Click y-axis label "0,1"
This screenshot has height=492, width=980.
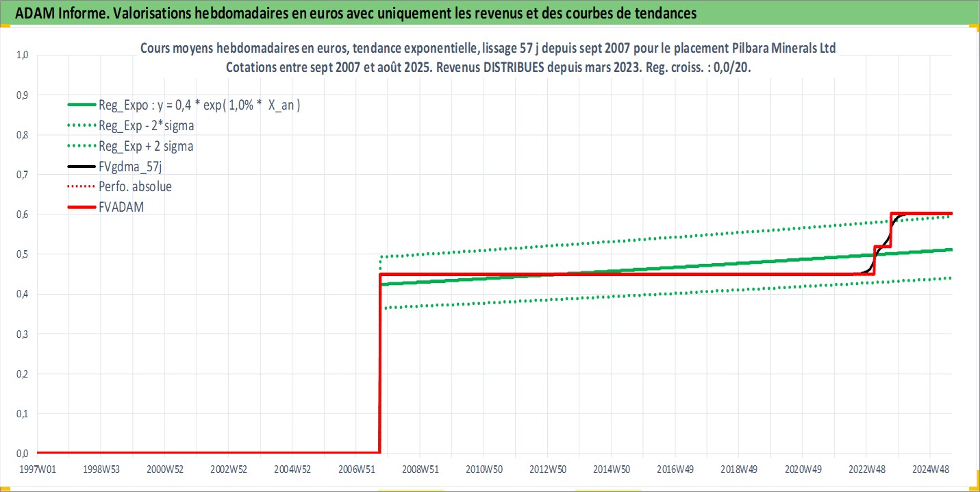(23, 413)
